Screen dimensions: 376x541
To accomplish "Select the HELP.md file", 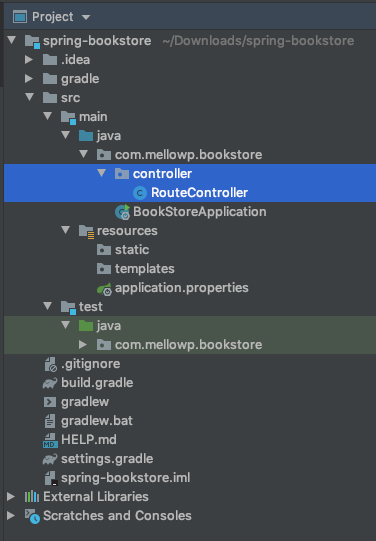I will 89,440.
